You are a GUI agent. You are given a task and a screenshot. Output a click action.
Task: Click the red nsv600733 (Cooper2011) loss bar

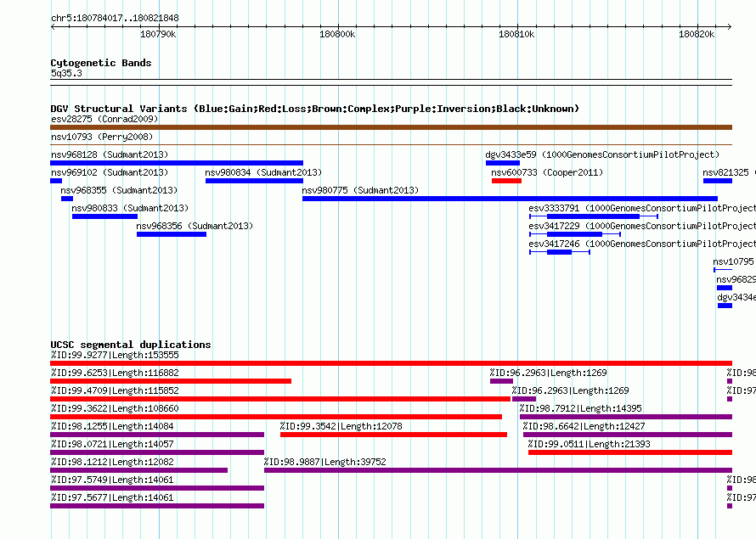point(506,181)
